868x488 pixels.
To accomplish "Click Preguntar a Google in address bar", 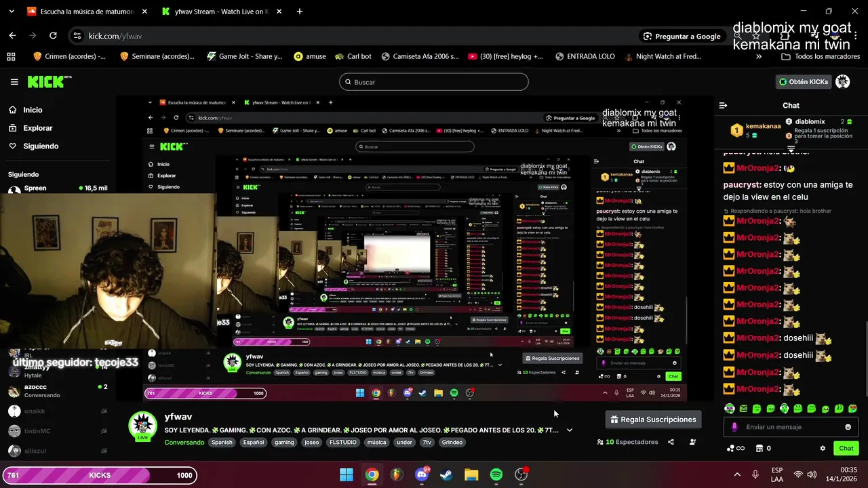I will (682, 36).
